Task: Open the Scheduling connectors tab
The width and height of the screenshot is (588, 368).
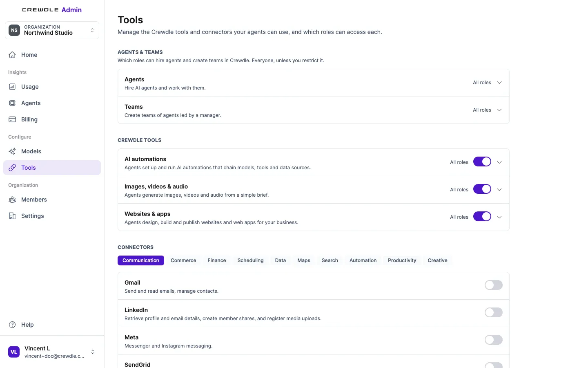Action: [x=251, y=260]
